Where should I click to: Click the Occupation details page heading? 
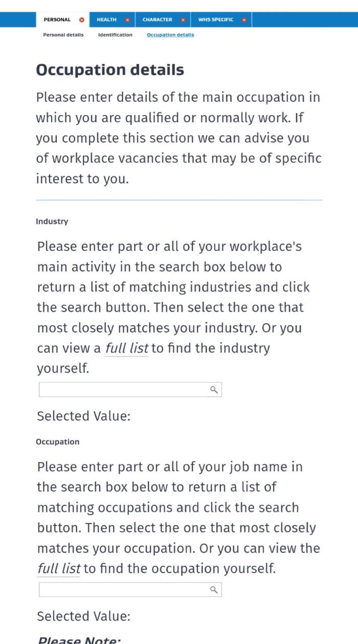(x=110, y=70)
